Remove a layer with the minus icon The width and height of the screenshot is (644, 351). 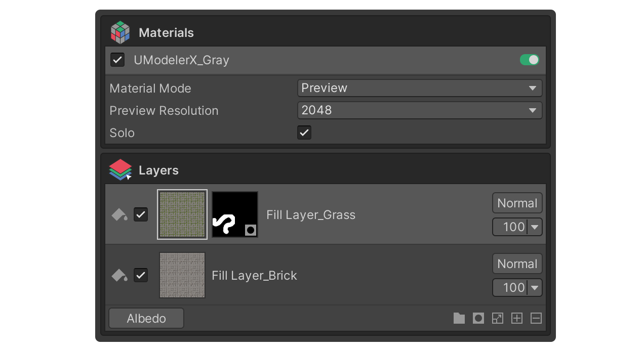536,318
